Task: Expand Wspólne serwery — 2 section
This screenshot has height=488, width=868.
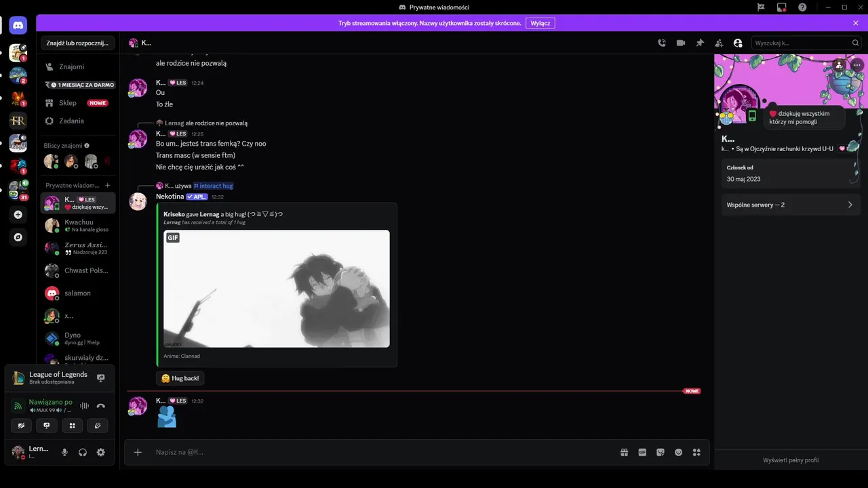Action: [x=790, y=205]
